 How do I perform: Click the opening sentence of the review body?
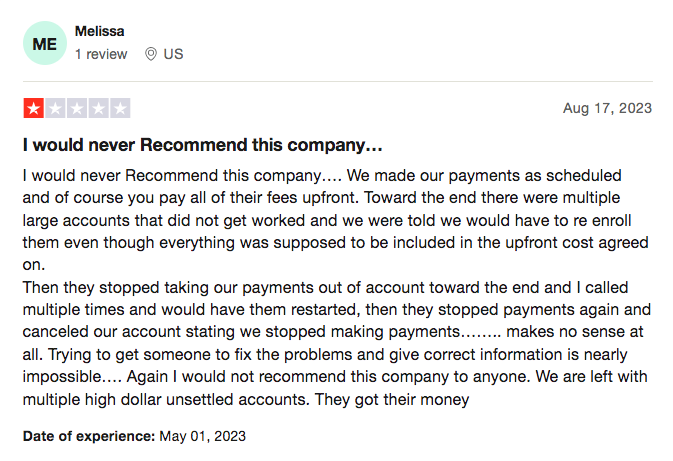tap(182, 176)
